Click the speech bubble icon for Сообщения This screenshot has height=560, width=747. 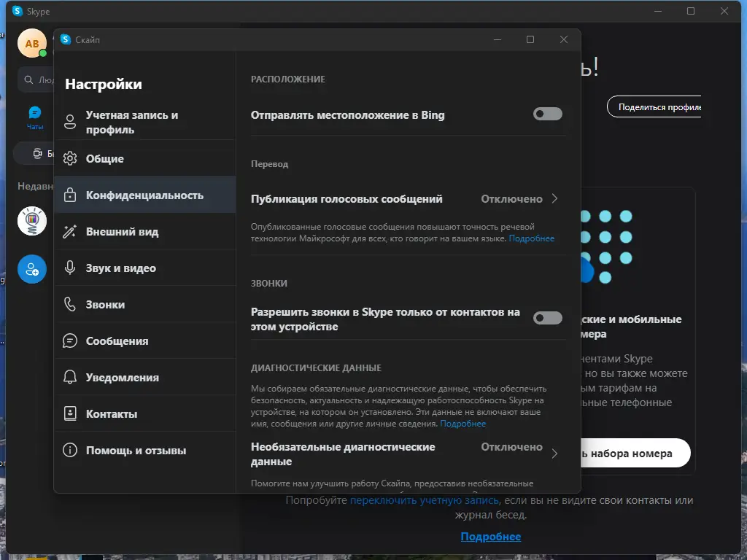click(x=69, y=341)
